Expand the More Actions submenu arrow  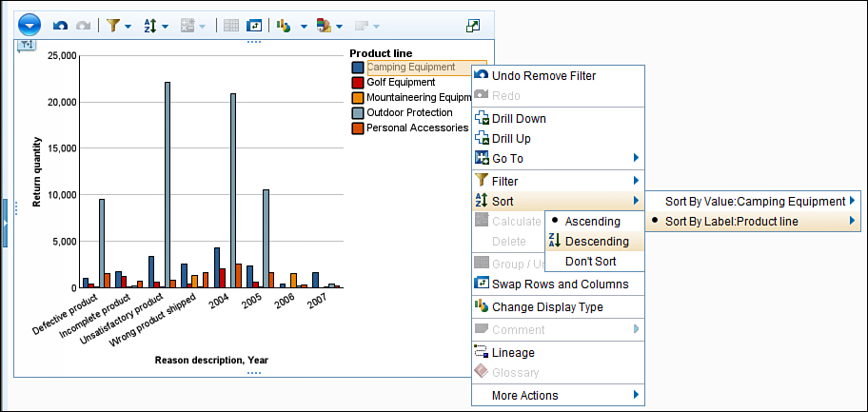pos(636,395)
